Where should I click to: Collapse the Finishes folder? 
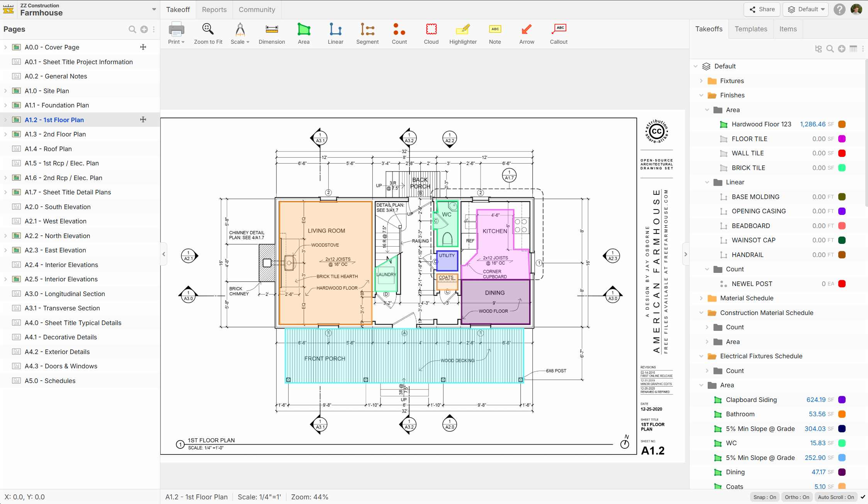(701, 95)
